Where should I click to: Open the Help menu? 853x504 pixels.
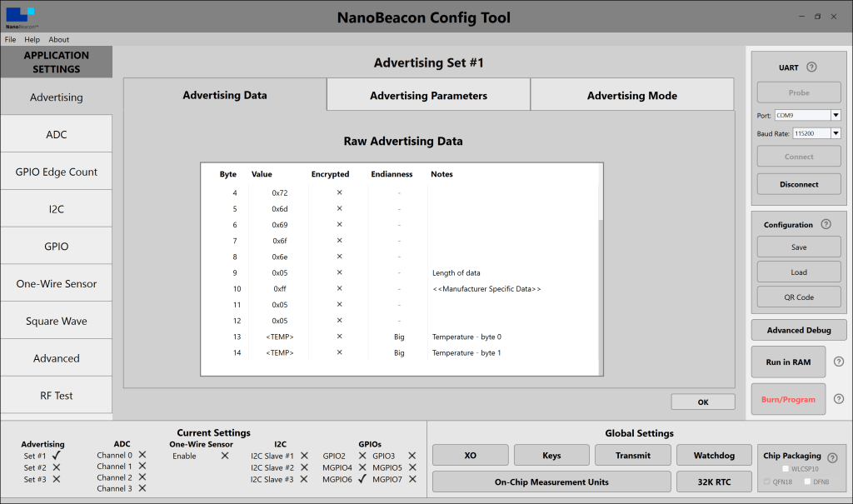pyautogui.click(x=32, y=39)
